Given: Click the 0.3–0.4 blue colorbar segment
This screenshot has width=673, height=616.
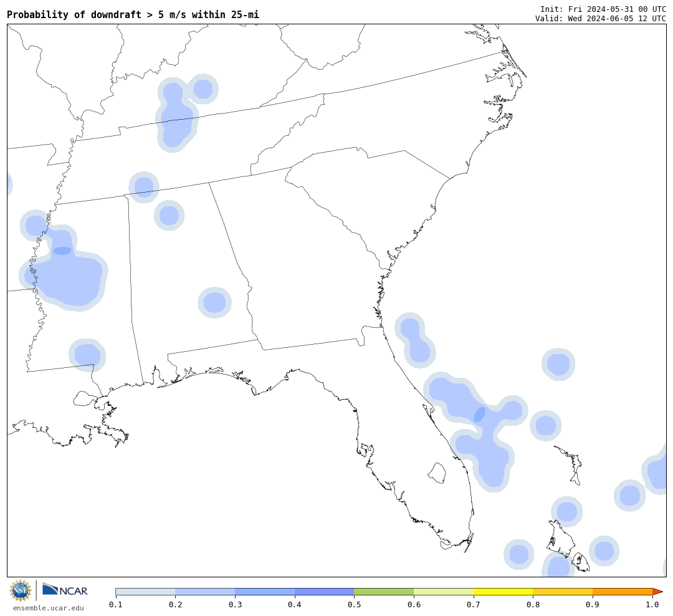Looking at the screenshot, I should click(x=265, y=592).
